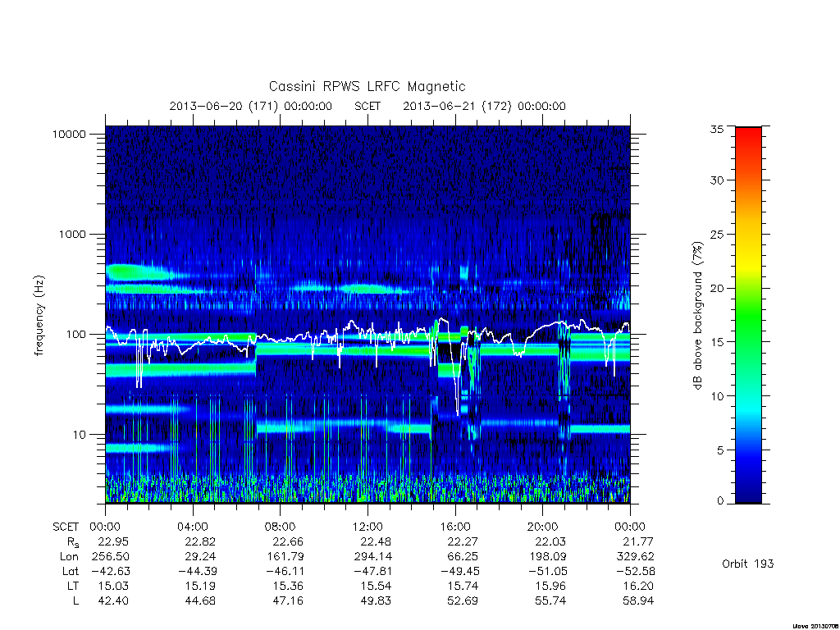Image resolution: width=840 pixels, height=630 pixels.
Task: Click the "Rs" row label
Action: (73, 542)
